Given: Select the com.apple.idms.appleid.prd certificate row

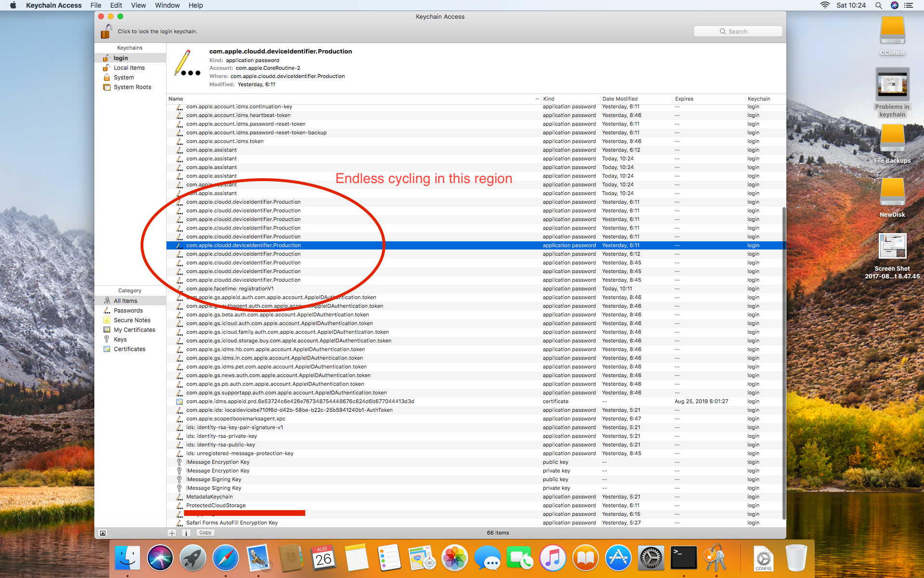Looking at the screenshot, I should click(476, 402).
